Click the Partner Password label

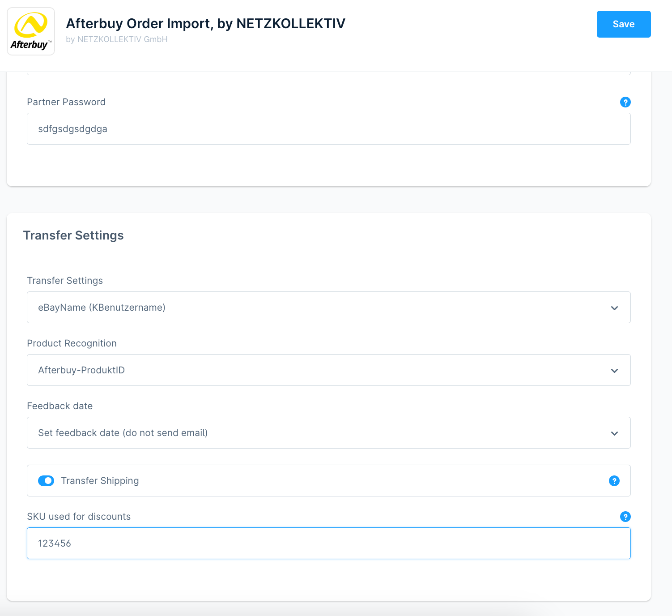(x=66, y=102)
